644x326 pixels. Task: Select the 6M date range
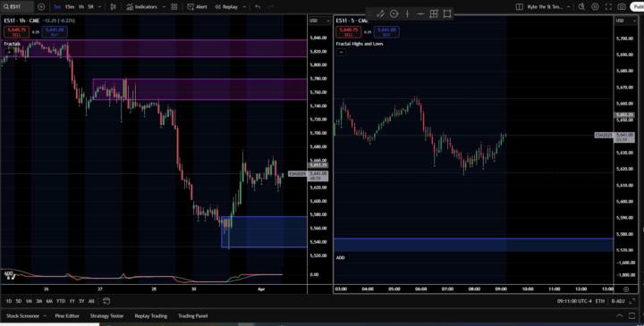(x=49, y=301)
